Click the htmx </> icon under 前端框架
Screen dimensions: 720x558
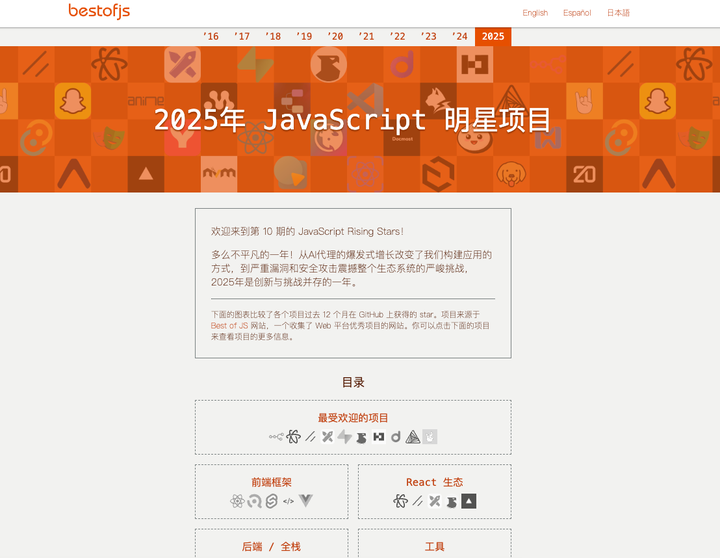[288, 501]
